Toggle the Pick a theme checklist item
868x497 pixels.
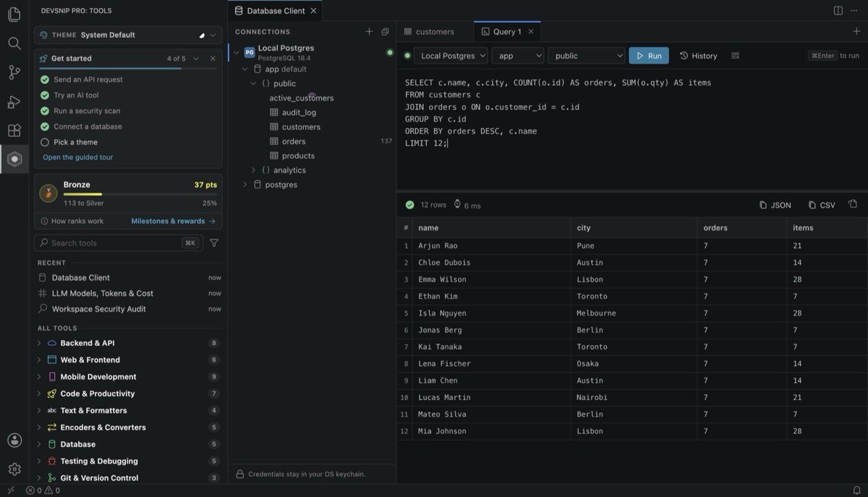tap(45, 142)
